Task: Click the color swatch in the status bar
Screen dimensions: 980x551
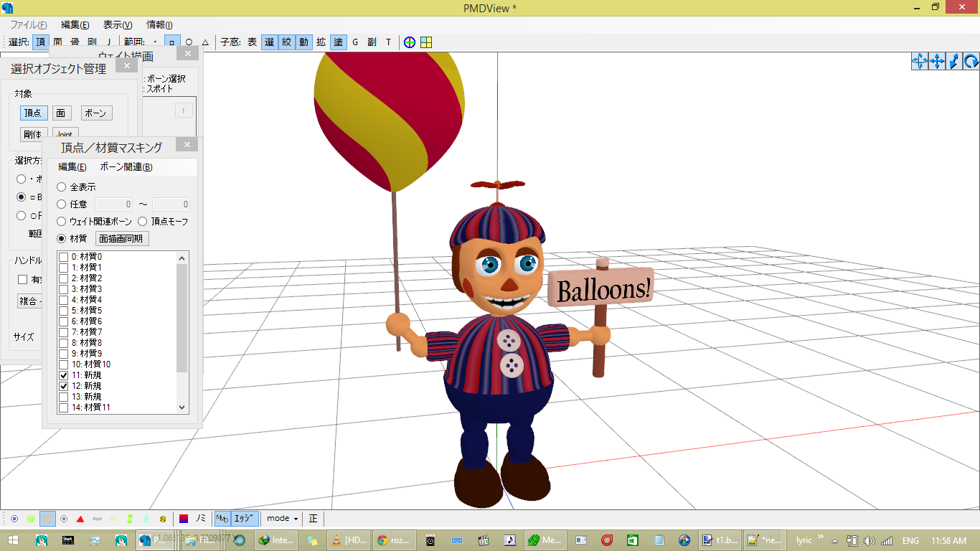Action: click(x=184, y=518)
